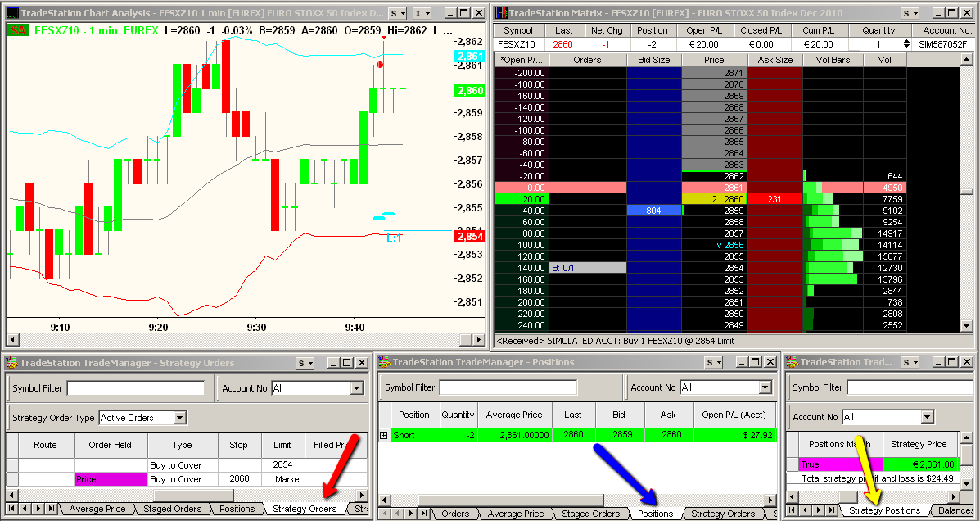Open Account No dropdown in Positions window
The height and width of the screenshot is (521, 980).
pyautogui.click(x=765, y=387)
